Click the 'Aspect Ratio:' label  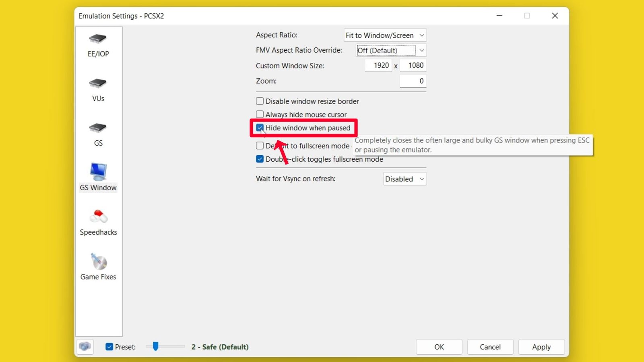point(277,35)
